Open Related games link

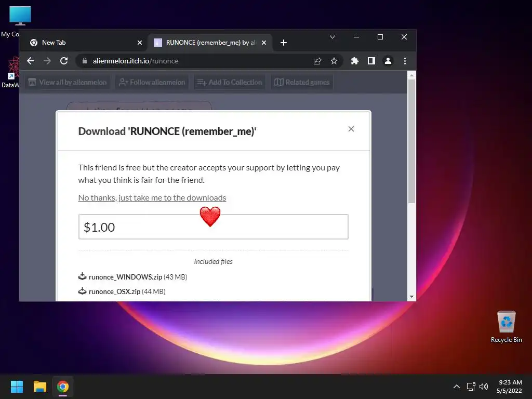[x=302, y=82]
